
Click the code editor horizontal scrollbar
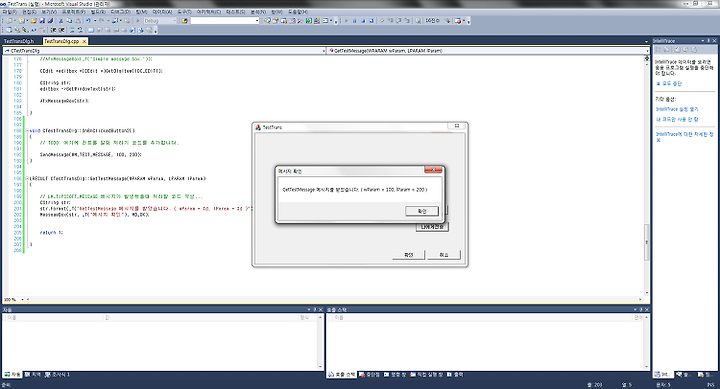(333, 299)
